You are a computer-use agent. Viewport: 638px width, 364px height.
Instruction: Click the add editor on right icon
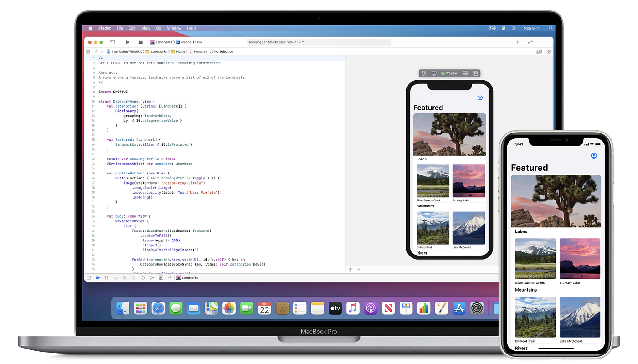(x=549, y=51)
